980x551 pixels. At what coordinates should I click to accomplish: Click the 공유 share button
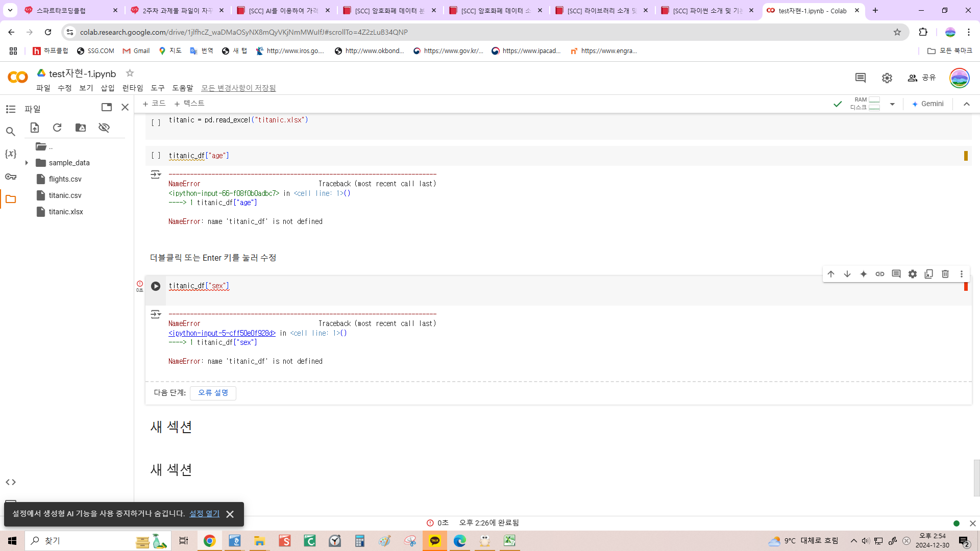tap(922, 78)
